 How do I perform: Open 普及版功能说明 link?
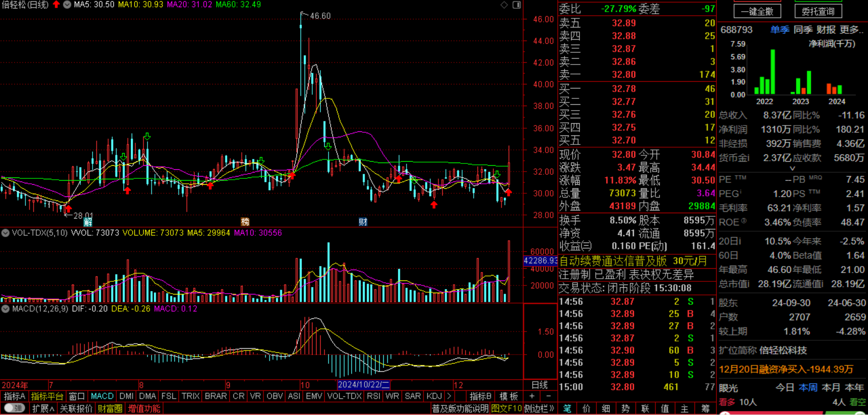[x=460, y=409]
